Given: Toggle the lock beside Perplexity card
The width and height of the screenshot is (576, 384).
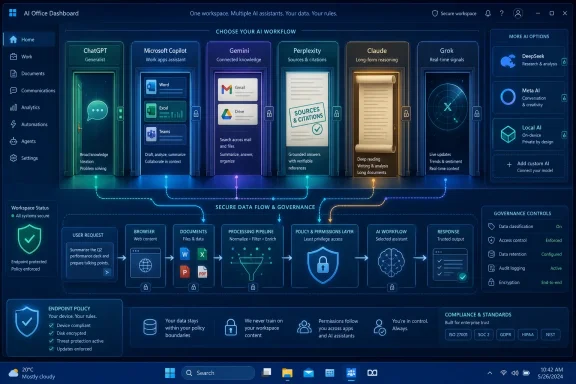Looking at the screenshot, I should [x=336, y=114].
